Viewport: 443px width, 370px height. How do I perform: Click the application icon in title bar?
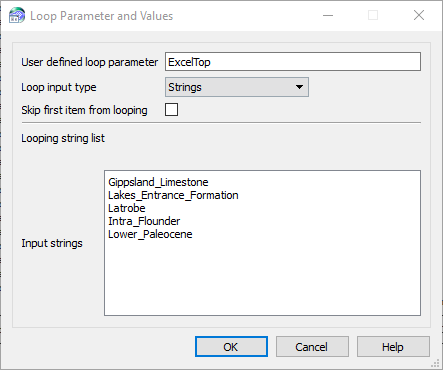[x=17, y=15]
